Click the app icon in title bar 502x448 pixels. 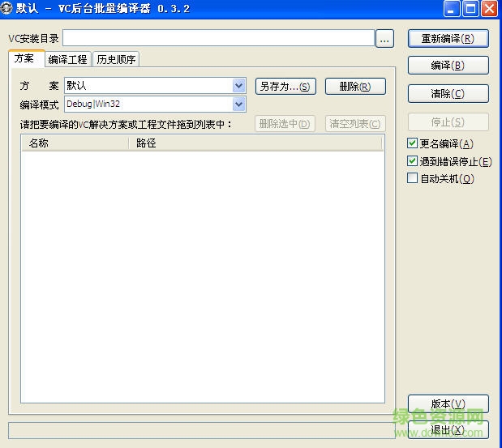[x=6, y=8]
